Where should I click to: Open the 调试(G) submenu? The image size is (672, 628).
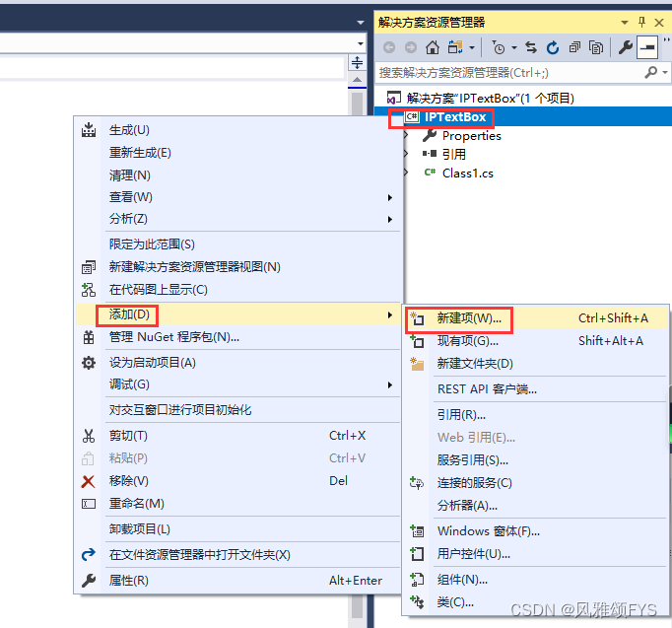click(x=238, y=384)
